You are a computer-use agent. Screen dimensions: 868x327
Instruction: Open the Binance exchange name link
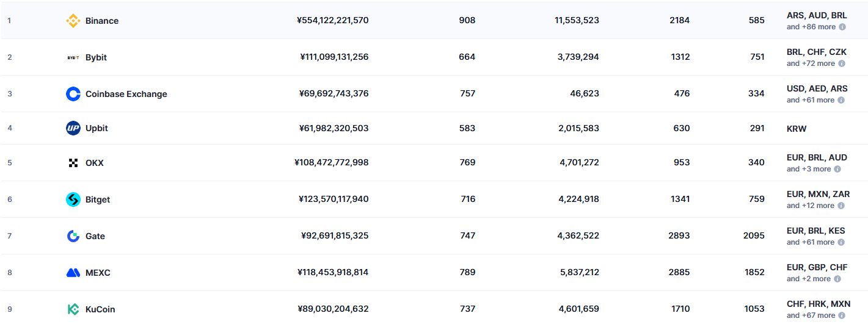[x=102, y=21]
